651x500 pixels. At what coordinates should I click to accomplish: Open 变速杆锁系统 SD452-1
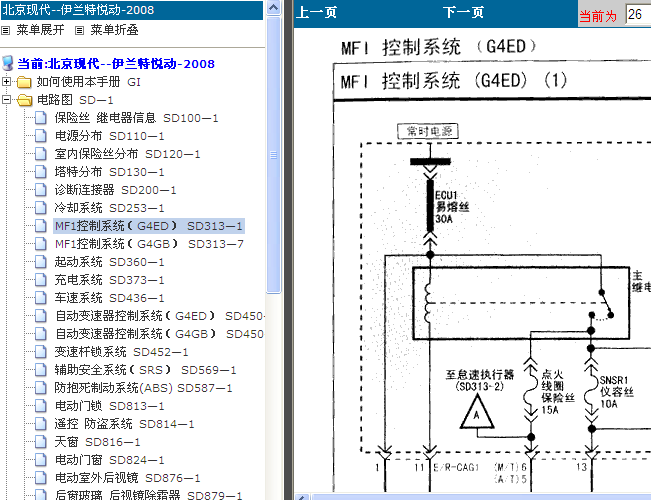click(x=121, y=352)
